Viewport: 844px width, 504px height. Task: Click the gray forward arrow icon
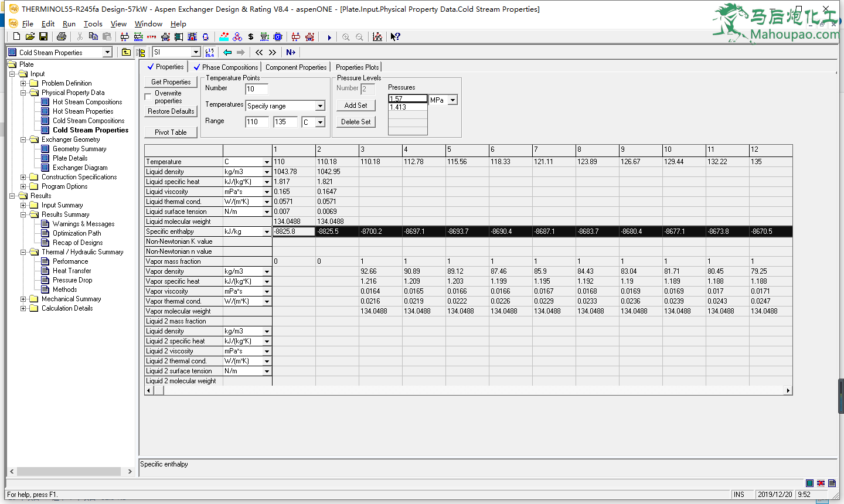click(x=240, y=52)
